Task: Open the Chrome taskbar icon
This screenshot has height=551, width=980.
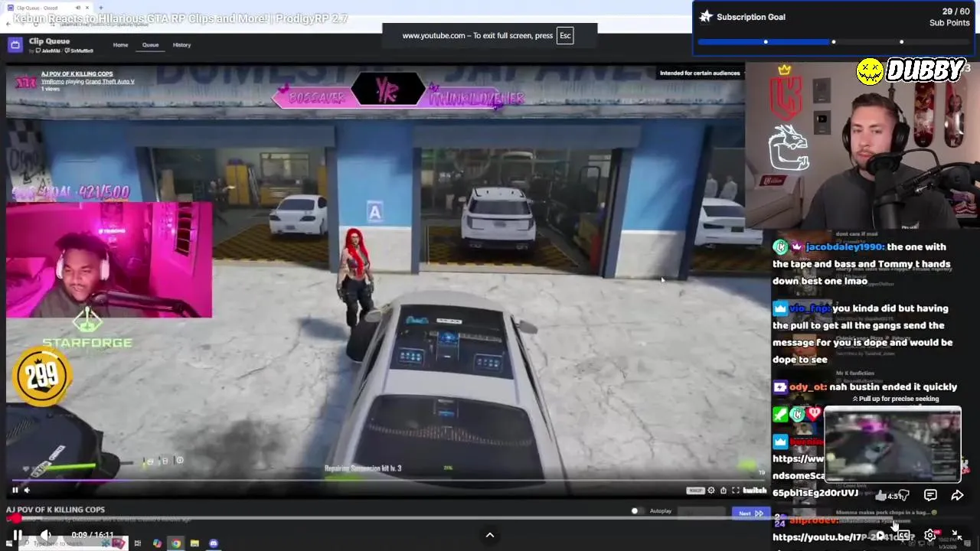Action: pos(175,543)
